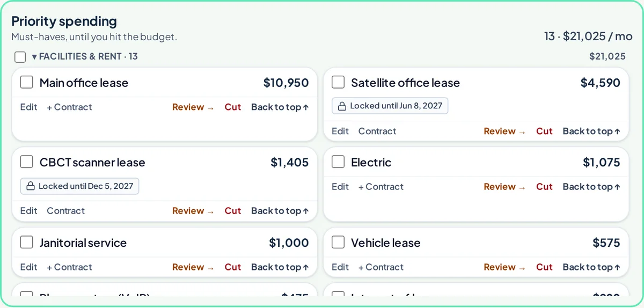Edit the Main office lease item

(29, 107)
